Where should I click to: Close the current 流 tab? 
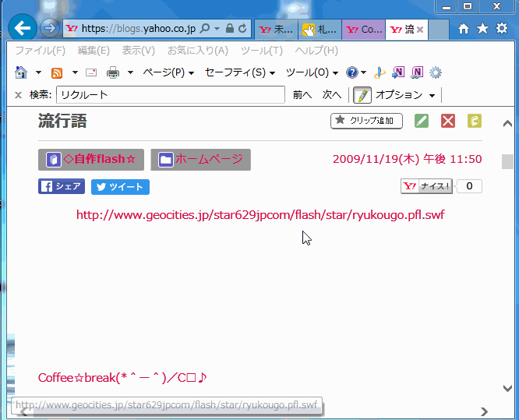point(420,30)
